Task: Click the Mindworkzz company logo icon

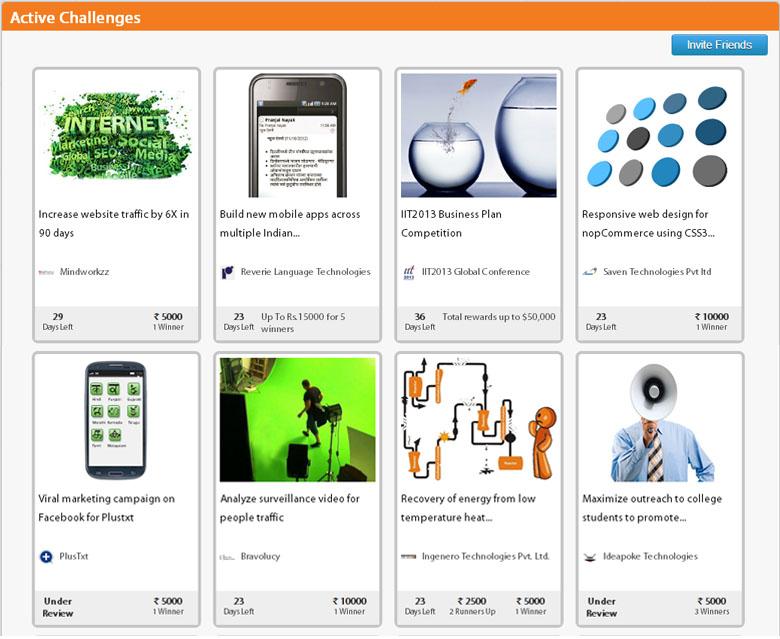Action: pos(46,272)
